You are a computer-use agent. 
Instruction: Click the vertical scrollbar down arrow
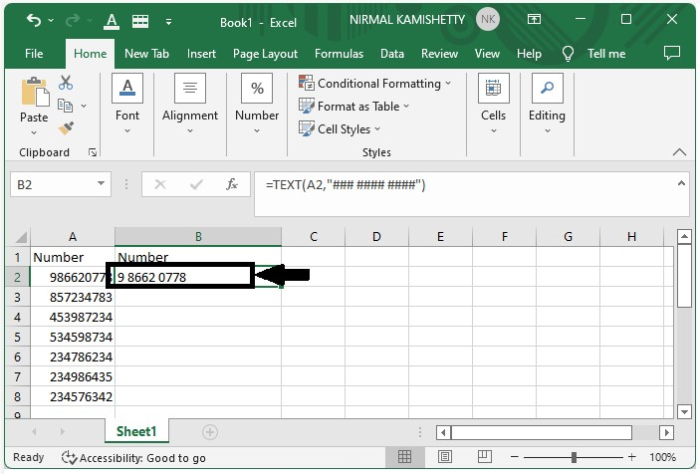tap(684, 412)
